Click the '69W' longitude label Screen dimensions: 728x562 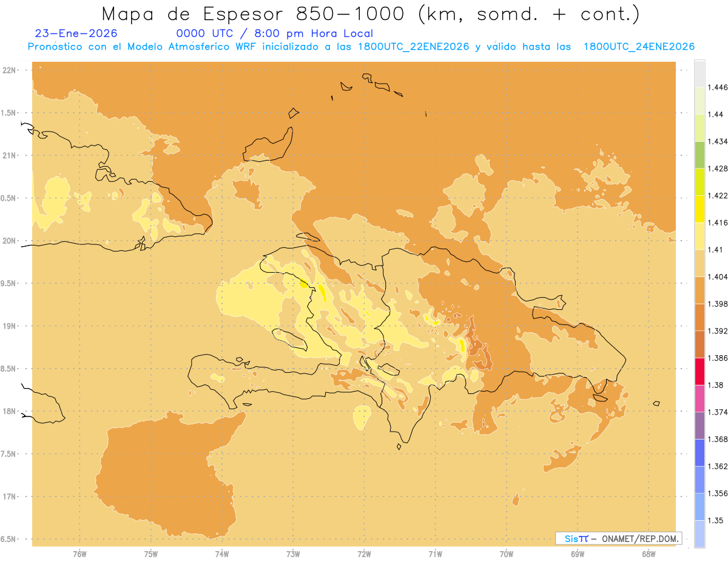pos(578,554)
